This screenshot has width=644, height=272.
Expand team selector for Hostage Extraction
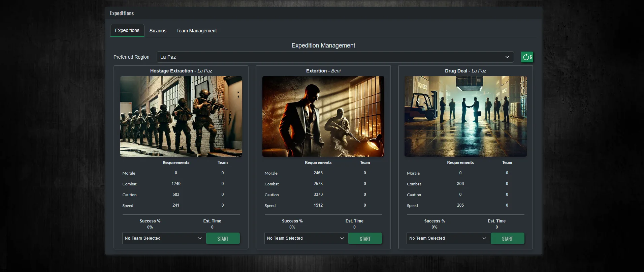tap(164, 238)
